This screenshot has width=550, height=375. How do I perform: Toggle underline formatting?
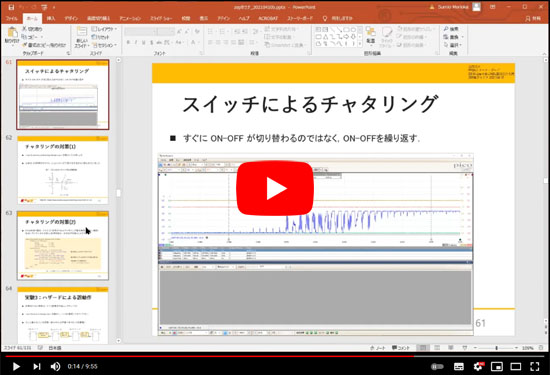click(x=144, y=42)
